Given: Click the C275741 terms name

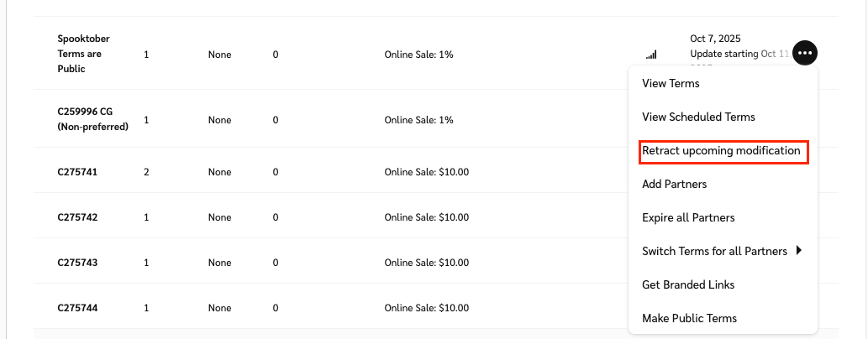Looking at the screenshot, I should coord(77,172).
